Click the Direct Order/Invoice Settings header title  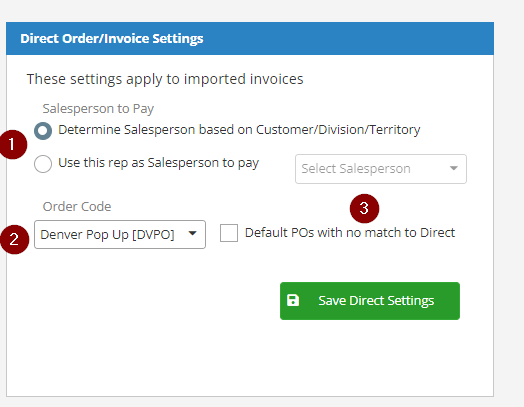(x=112, y=38)
